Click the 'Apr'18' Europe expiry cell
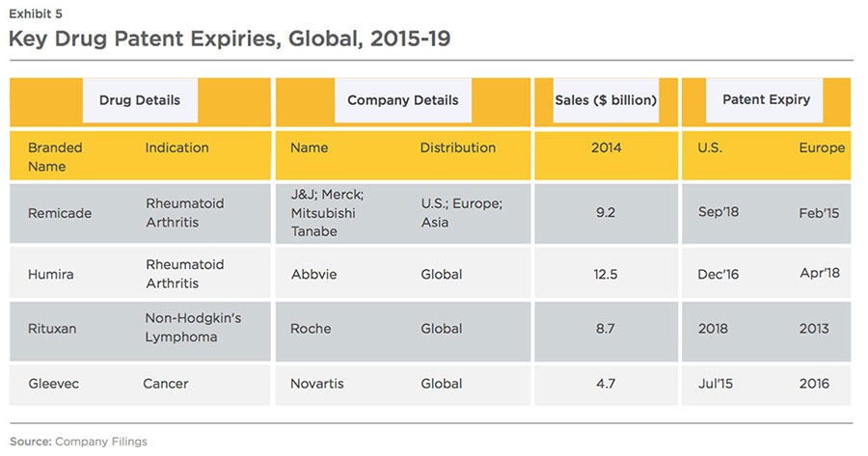This screenshot has height=456, width=868. click(819, 273)
